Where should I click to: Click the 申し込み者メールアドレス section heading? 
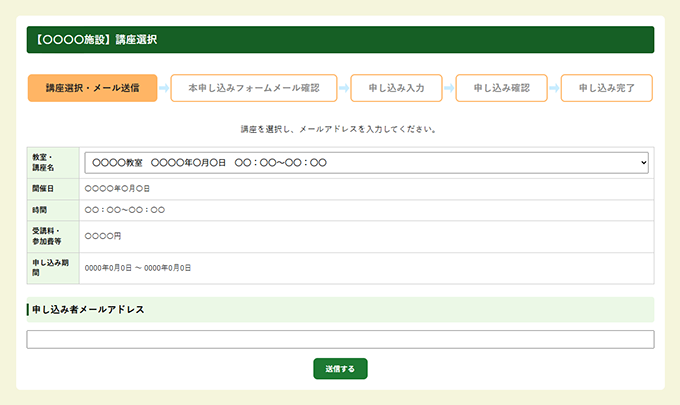tap(89, 310)
